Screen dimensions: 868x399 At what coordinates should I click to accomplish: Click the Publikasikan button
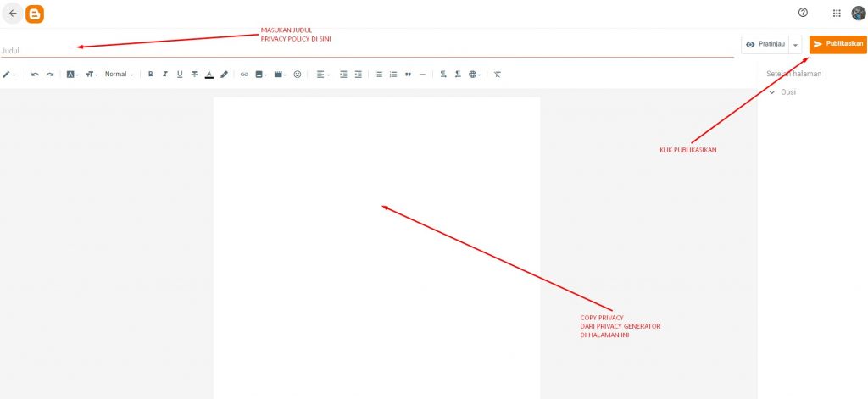pyautogui.click(x=837, y=44)
